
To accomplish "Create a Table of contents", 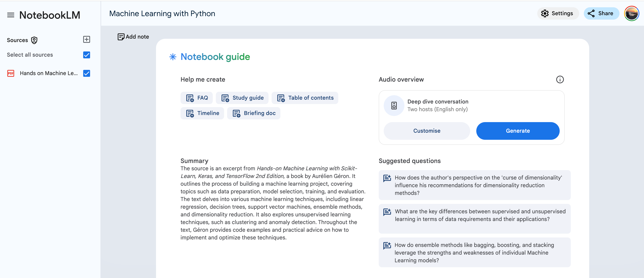I will coord(305,98).
